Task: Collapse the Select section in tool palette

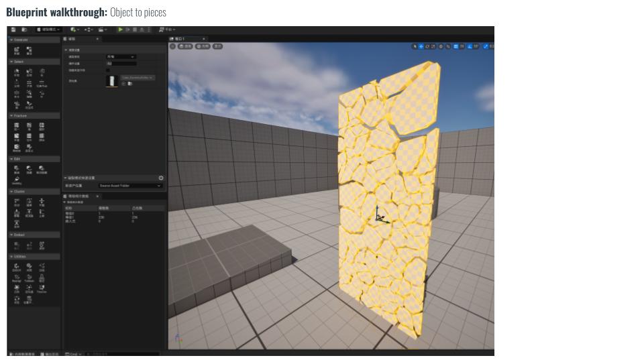Action: [19, 62]
